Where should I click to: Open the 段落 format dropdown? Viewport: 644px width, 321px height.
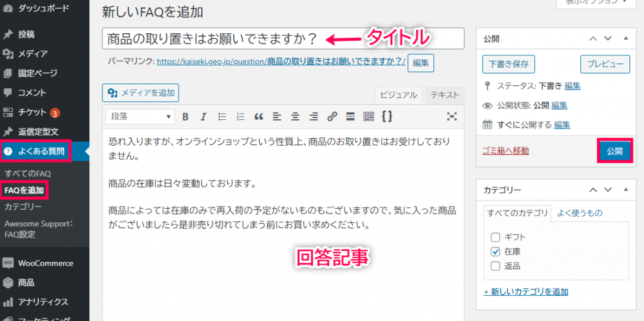click(140, 117)
